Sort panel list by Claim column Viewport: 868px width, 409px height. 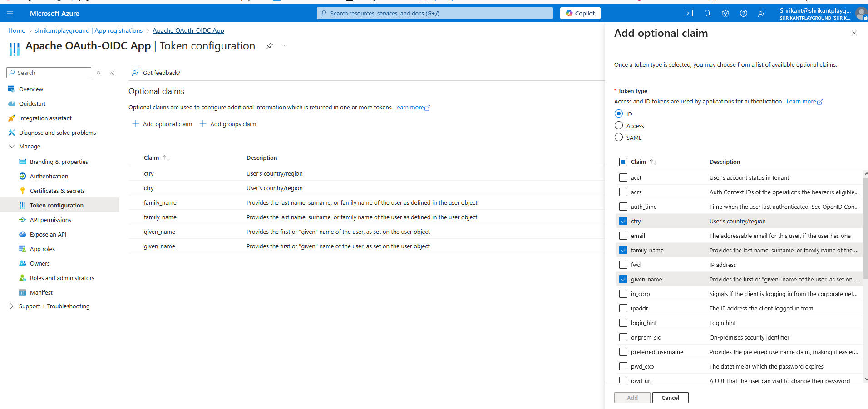644,162
